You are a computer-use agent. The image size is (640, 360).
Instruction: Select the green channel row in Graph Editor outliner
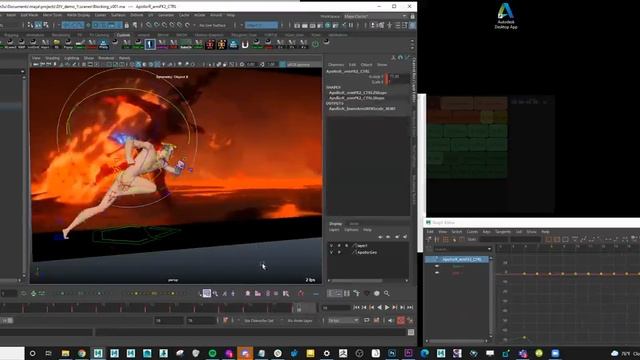(457, 266)
